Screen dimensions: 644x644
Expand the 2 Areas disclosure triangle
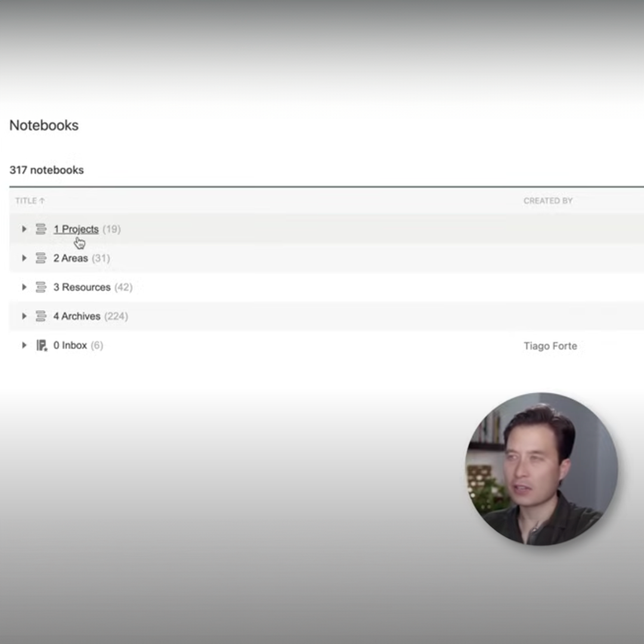pos(24,258)
